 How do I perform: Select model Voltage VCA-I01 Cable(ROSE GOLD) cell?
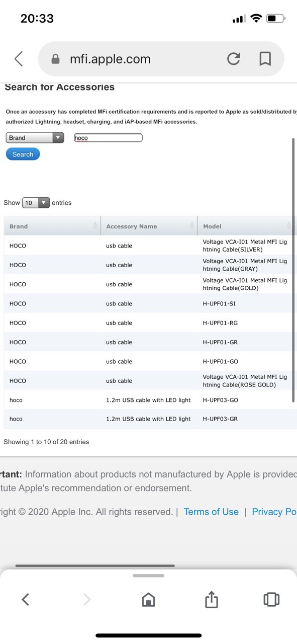pos(246,380)
